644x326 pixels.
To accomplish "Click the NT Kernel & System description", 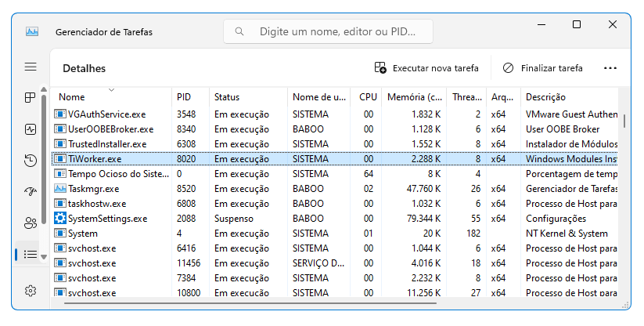I will click(x=567, y=233).
